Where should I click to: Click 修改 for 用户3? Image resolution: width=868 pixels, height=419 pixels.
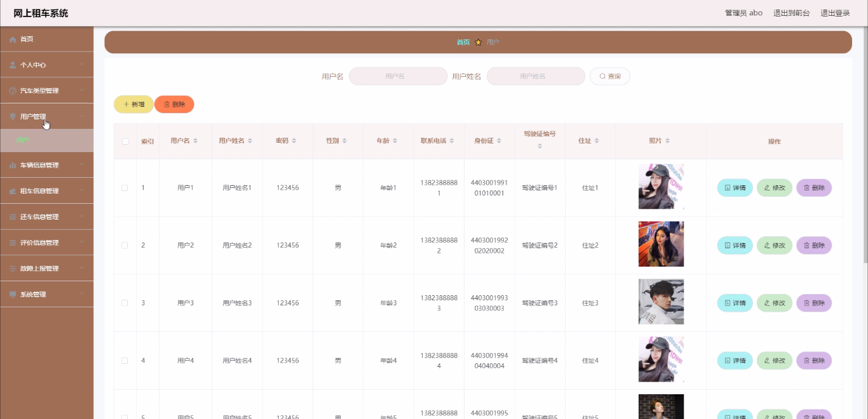point(775,303)
